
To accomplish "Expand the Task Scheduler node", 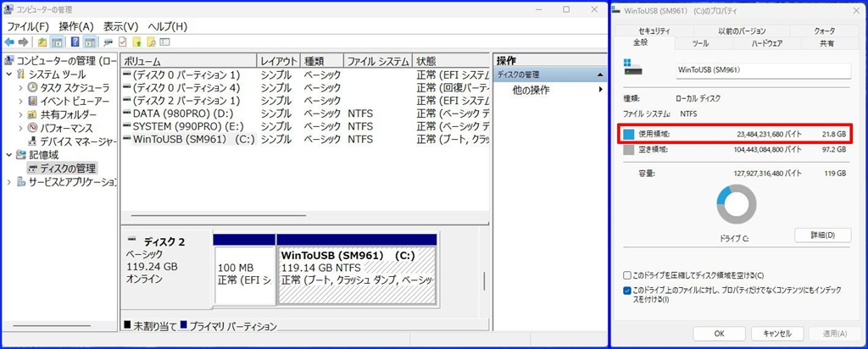I will click(21, 87).
